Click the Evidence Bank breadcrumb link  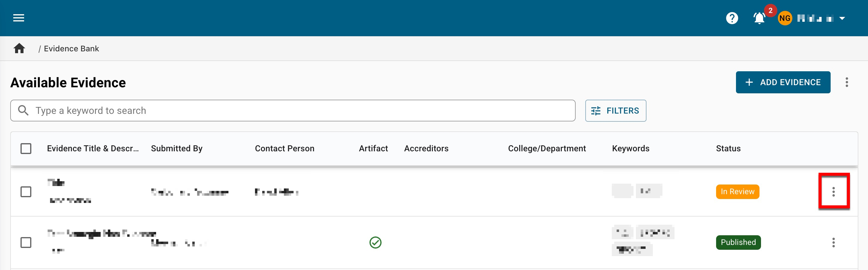[x=71, y=49]
